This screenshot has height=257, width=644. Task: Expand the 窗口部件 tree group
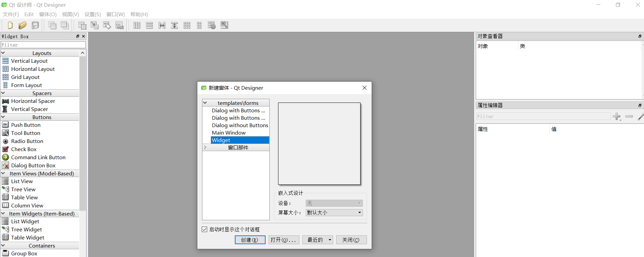pos(205,147)
